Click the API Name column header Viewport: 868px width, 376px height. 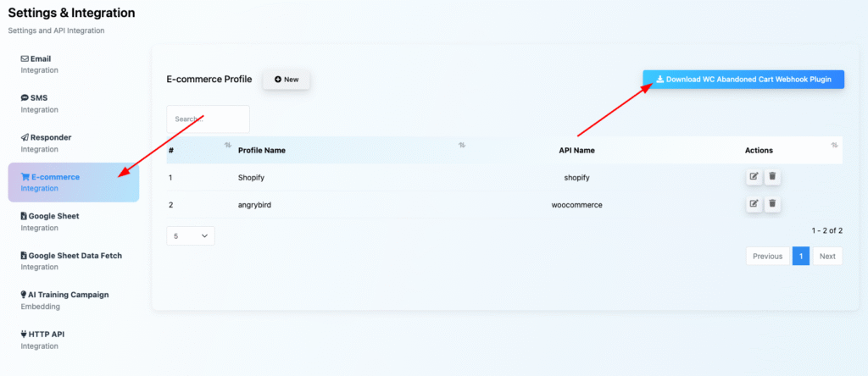point(576,150)
